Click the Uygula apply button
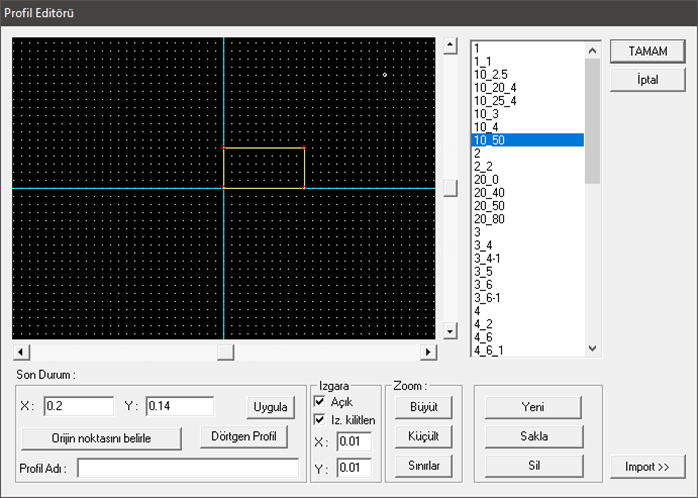698x498 pixels. 270,407
